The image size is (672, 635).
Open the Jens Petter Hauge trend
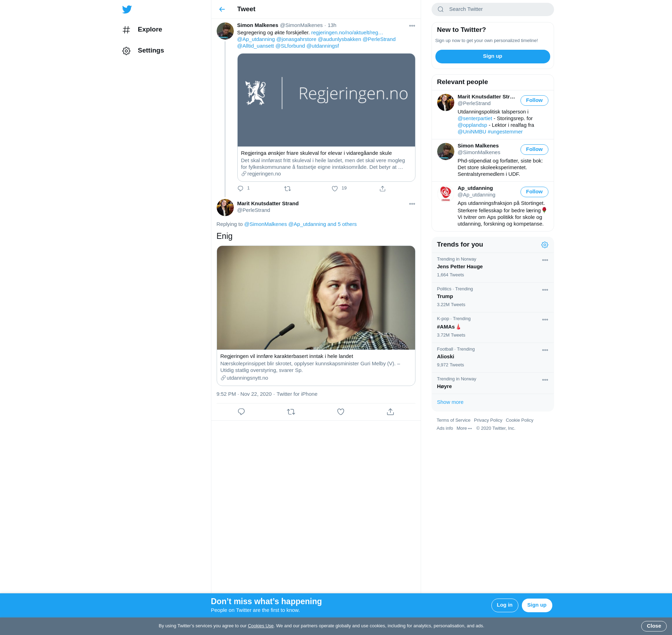[492, 268]
